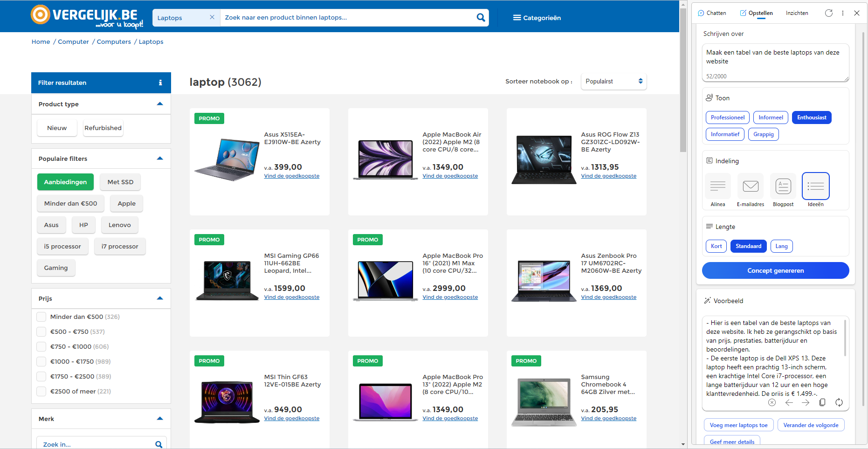Screen dimensions: 868x449
Task: Click the magnifier in Merk search box
Action: [158, 444]
